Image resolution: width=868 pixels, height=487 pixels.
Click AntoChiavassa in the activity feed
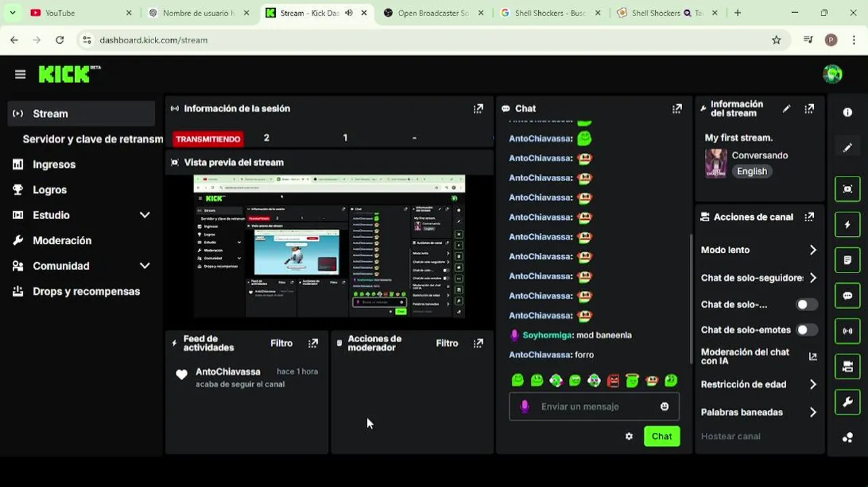228,372
